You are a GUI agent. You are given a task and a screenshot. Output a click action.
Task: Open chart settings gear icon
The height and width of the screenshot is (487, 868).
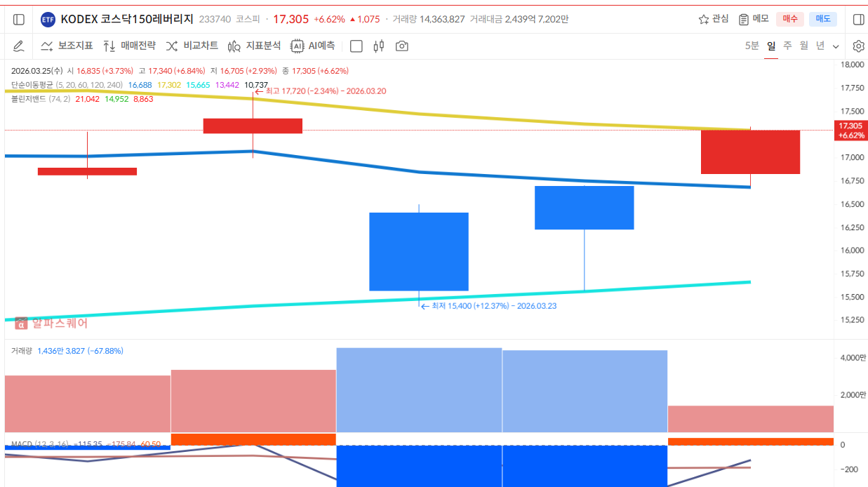click(858, 46)
